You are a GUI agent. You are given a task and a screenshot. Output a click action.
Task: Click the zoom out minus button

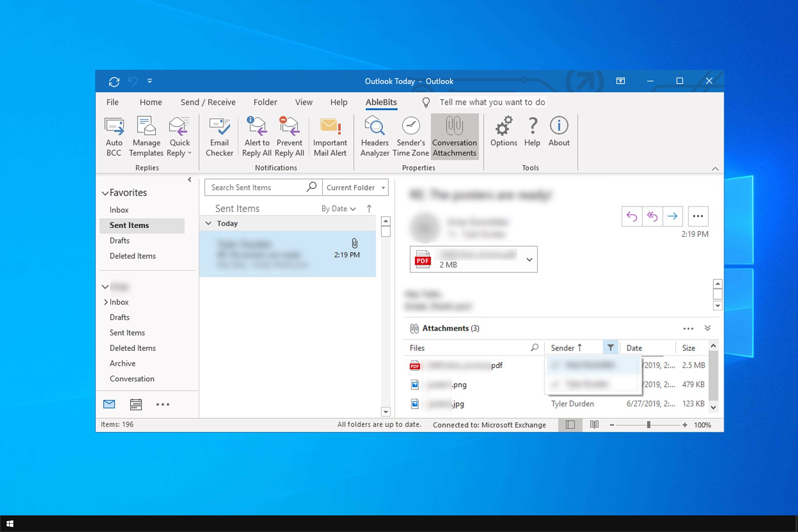612,425
